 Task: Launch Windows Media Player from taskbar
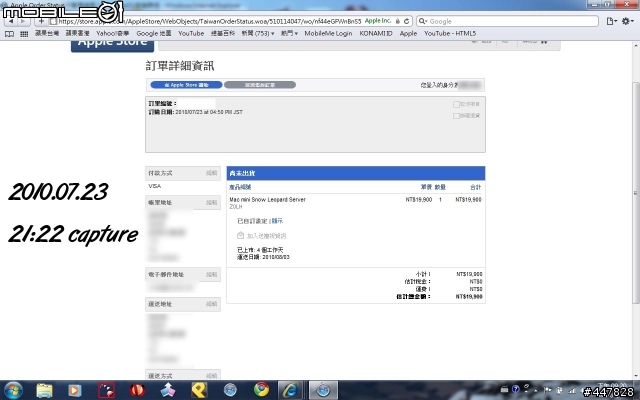click(75, 390)
